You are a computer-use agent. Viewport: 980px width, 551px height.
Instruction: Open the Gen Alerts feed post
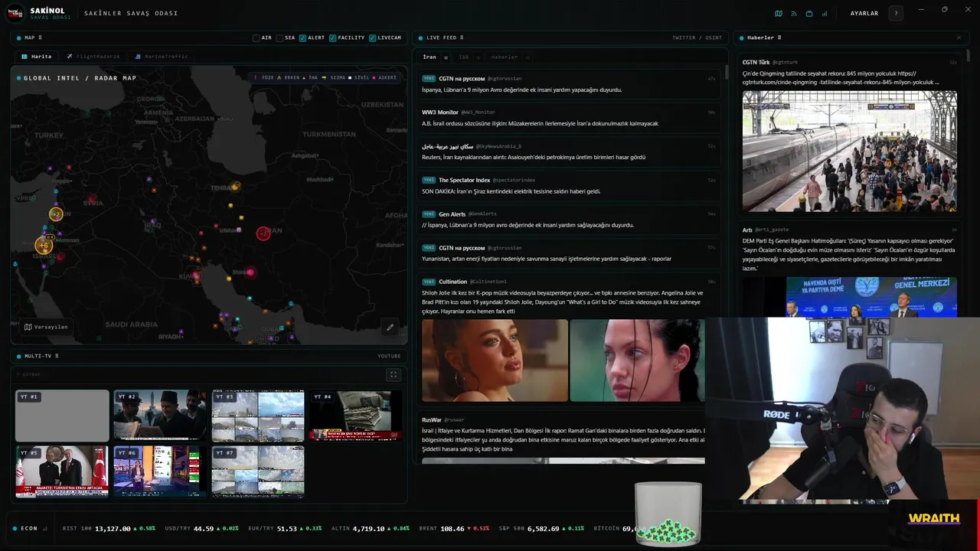(x=569, y=219)
